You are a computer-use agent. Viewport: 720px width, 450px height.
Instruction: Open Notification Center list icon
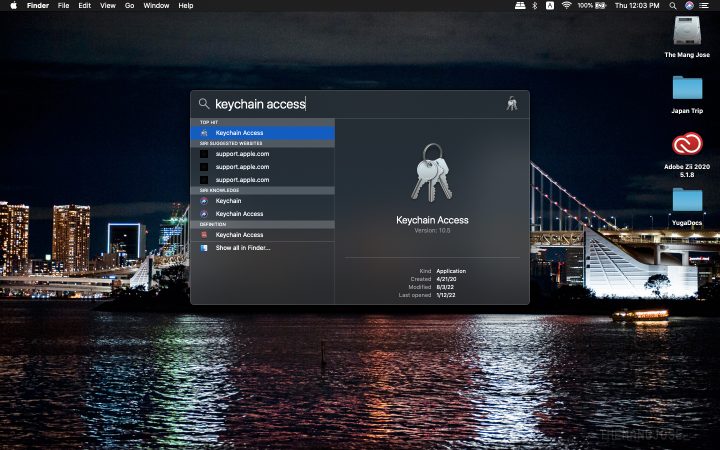click(x=704, y=6)
